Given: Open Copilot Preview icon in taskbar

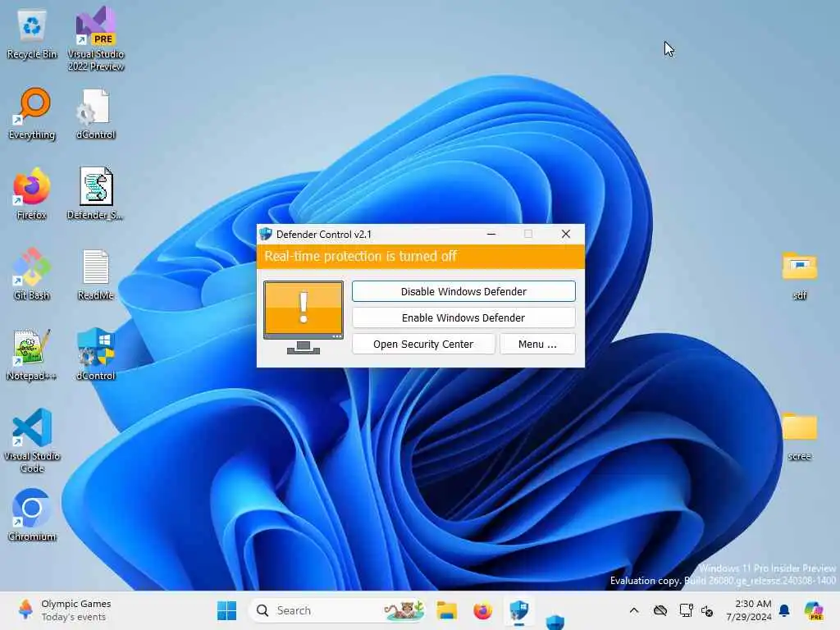Looking at the screenshot, I should [x=814, y=610].
